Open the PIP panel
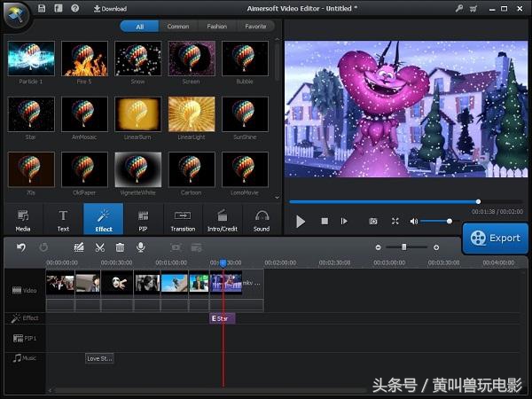This screenshot has height=399, width=532. click(143, 220)
